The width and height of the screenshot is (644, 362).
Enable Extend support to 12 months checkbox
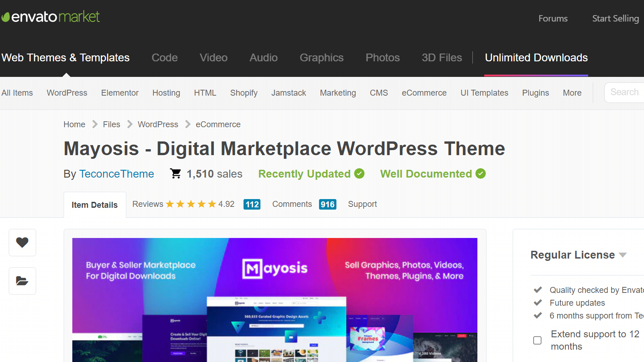(x=537, y=340)
